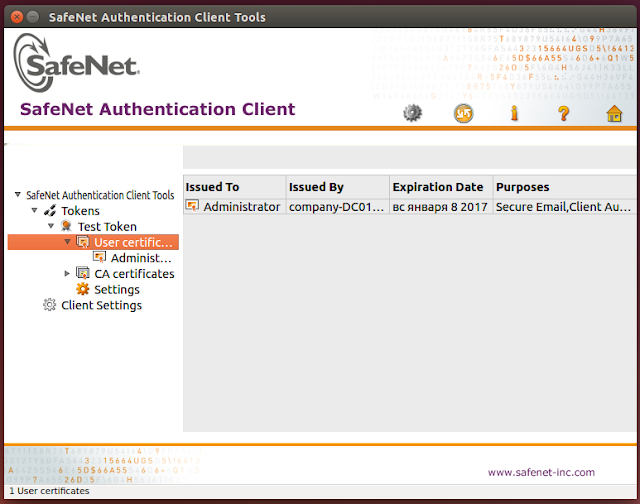Collapse the Tokens tree node
The height and width of the screenshot is (504, 640).
pyautogui.click(x=34, y=211)
